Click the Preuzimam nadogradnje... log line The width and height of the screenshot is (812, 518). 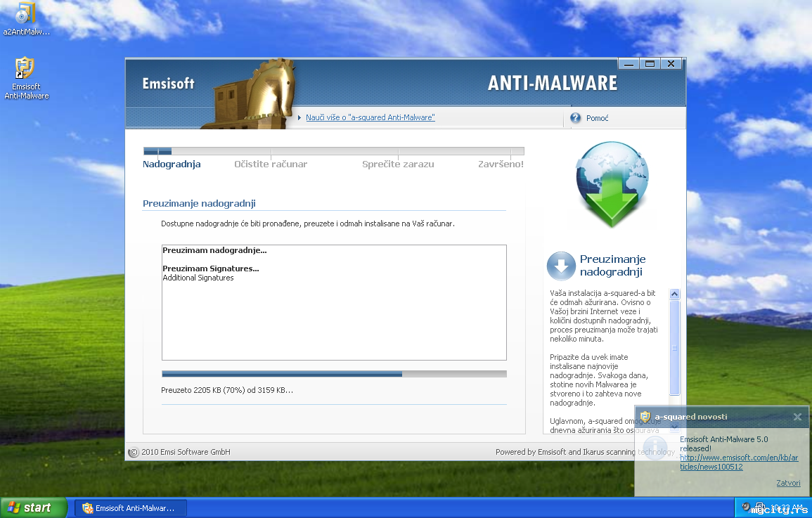pyautogui.click(x=214, y=250)
